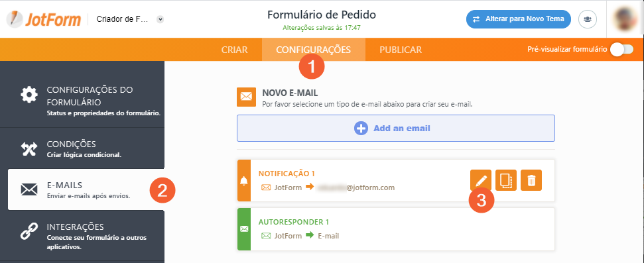
Task: Delete Notificação 1 with the trash icon
Action: pos(531,180)
